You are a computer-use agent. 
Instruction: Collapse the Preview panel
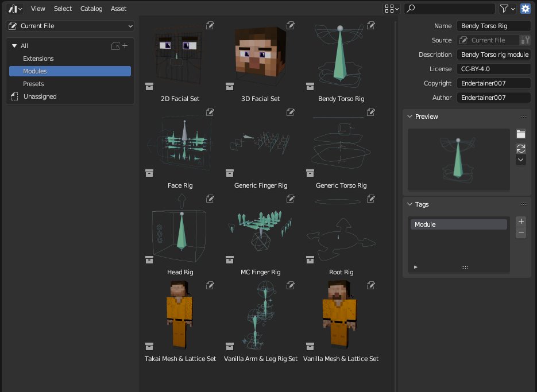pos(409,117)
